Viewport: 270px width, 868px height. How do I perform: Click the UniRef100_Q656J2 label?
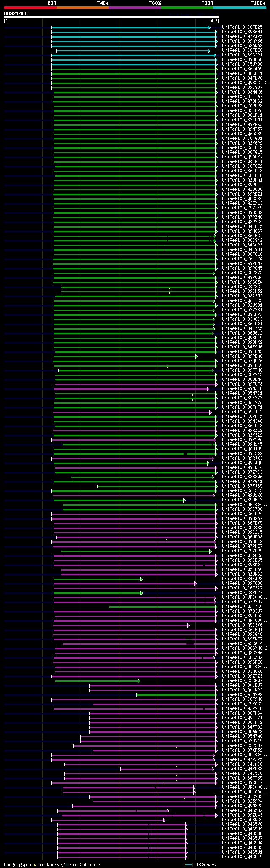tap(242, 333)
